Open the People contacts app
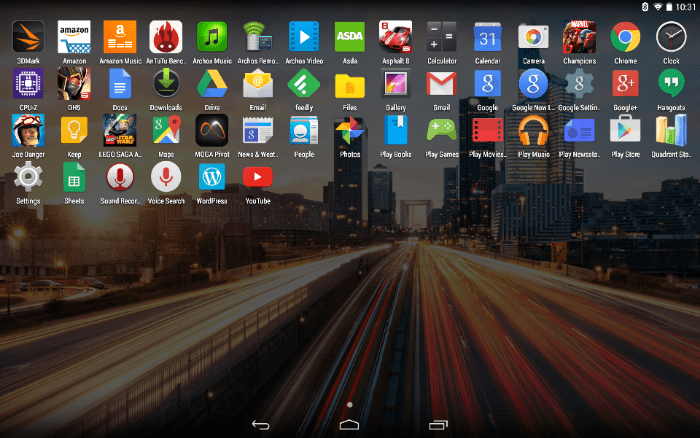This screenshot has width=700, height=438. 304,130
